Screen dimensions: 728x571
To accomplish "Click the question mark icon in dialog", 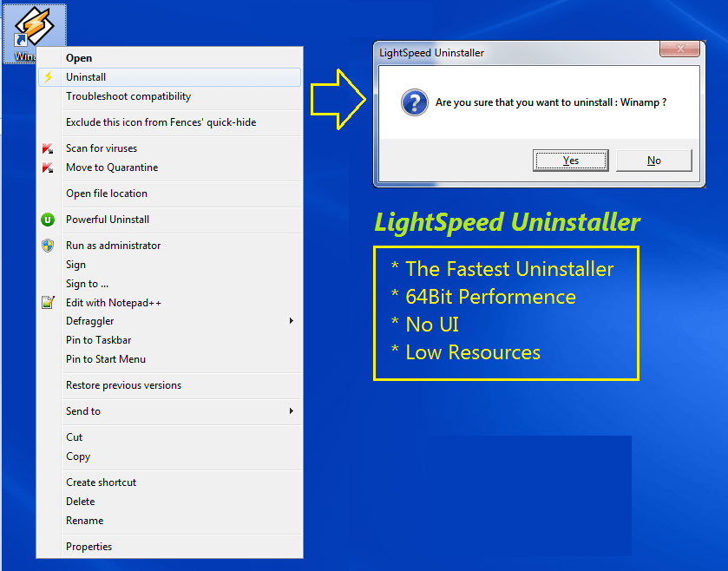I will (414, 103).
